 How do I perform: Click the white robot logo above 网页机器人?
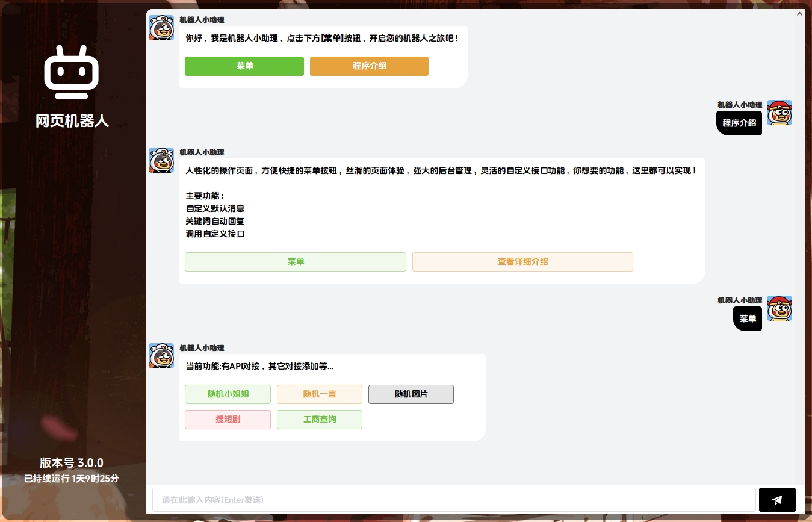coord(71,72)
